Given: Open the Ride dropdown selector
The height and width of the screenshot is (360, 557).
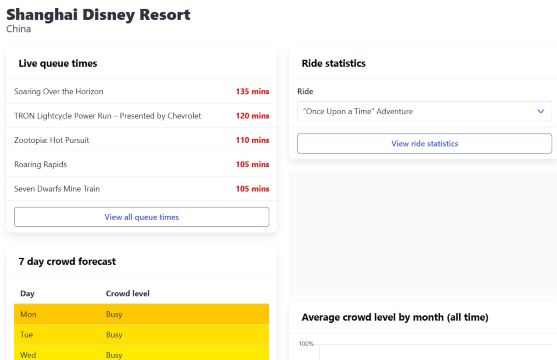Looking at the screenshot, I should (424, 111).
